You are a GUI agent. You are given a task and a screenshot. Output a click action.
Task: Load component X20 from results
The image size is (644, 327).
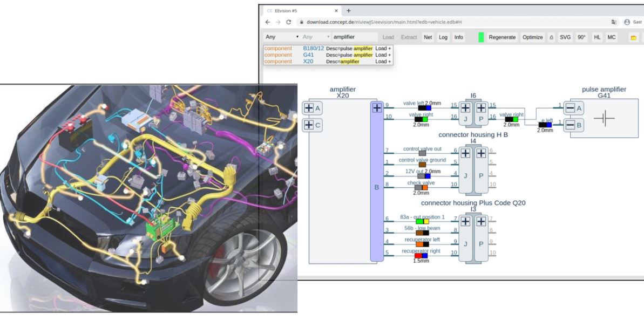coord(383,62)
